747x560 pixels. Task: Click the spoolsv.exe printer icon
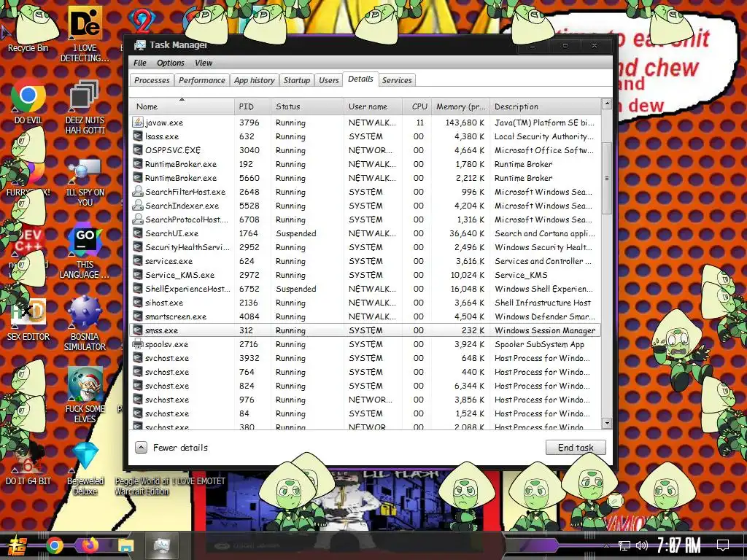pyautogui.click(x=138, y=344)
